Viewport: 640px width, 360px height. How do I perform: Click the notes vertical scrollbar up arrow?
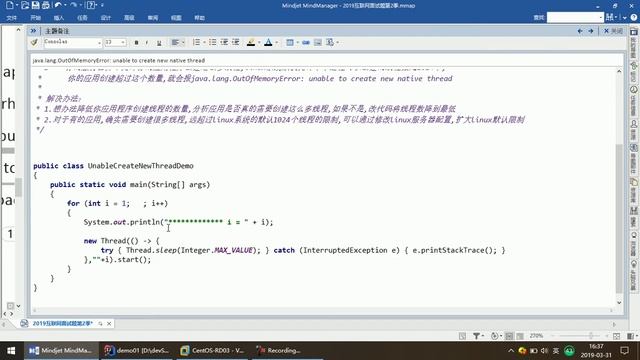(619, 71)
